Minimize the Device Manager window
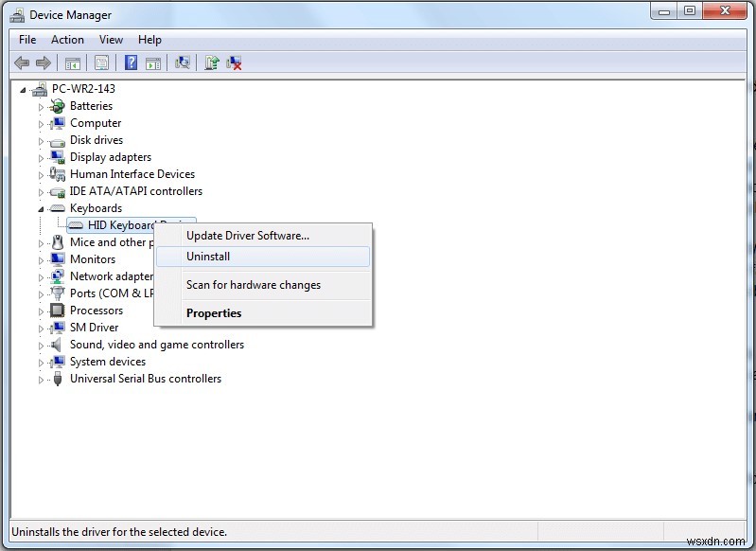Image resolution: width=756 pixels, height=551 pixels. 664,11
